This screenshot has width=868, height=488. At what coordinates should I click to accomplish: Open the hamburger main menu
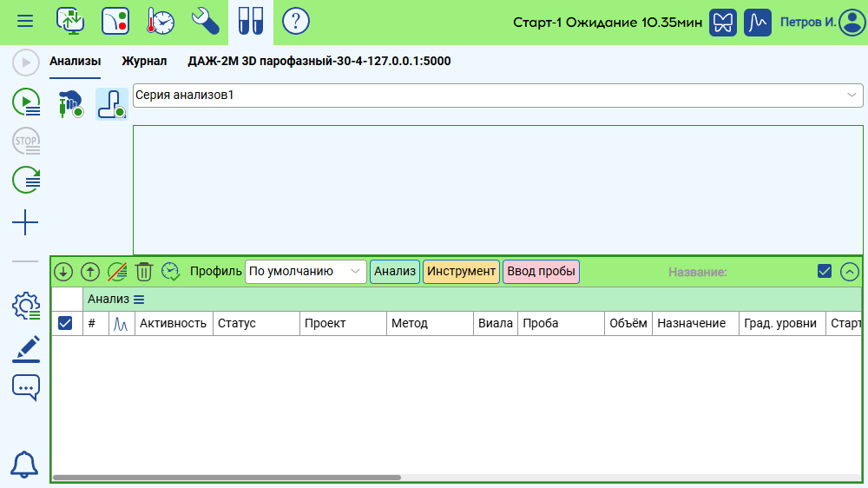pos(25,21)
